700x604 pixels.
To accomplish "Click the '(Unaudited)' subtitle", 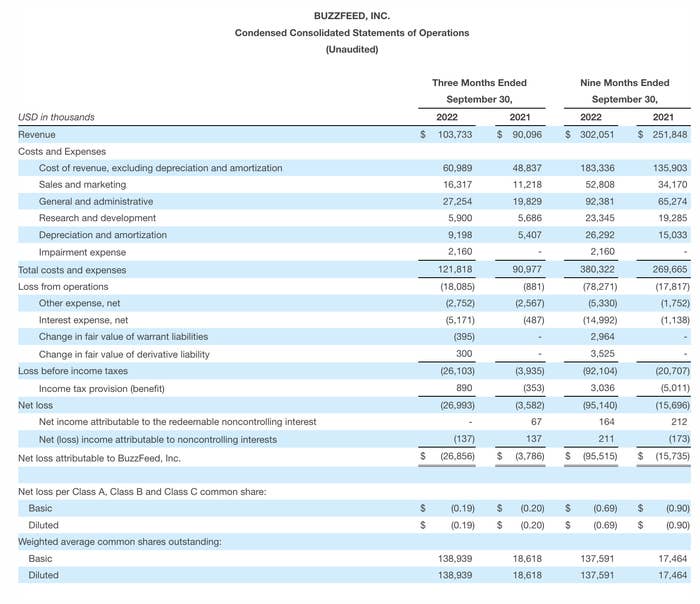I will click(352, 49).
